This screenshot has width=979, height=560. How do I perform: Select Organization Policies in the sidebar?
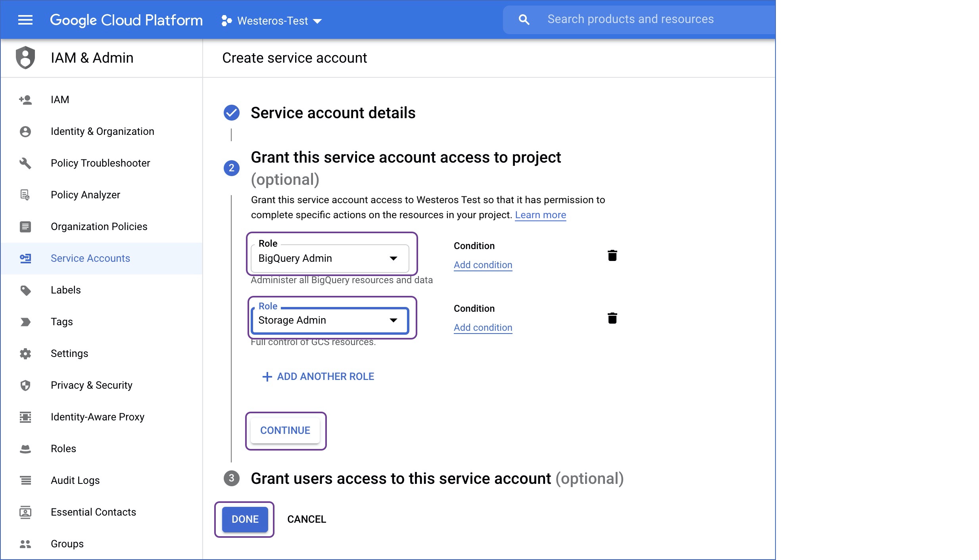(99, 226)
